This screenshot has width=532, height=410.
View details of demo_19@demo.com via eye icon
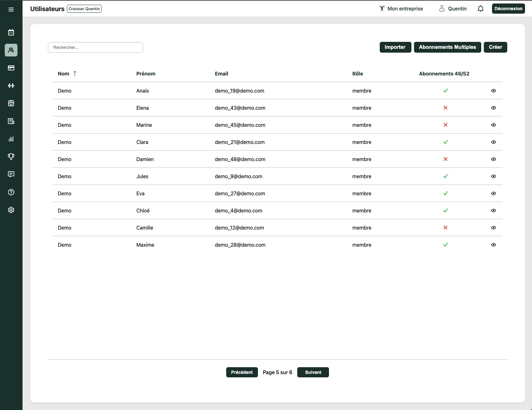[x=493, y=91]
